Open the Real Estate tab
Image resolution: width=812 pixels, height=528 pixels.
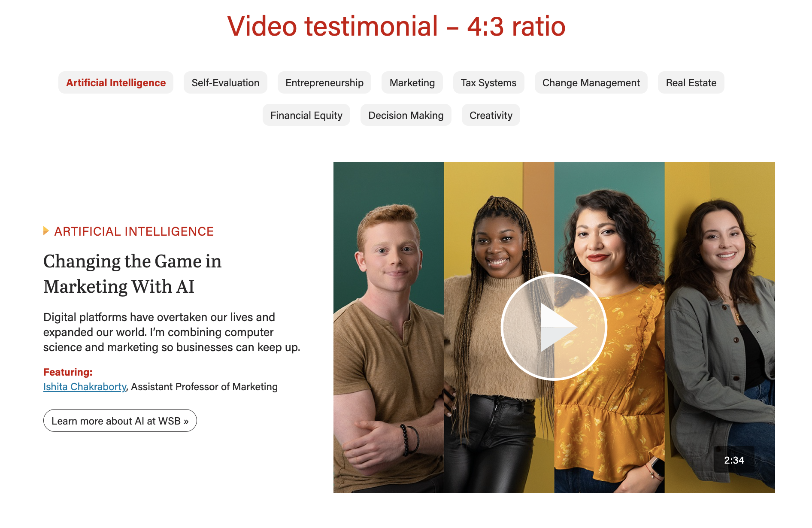[x=691, y=83]
